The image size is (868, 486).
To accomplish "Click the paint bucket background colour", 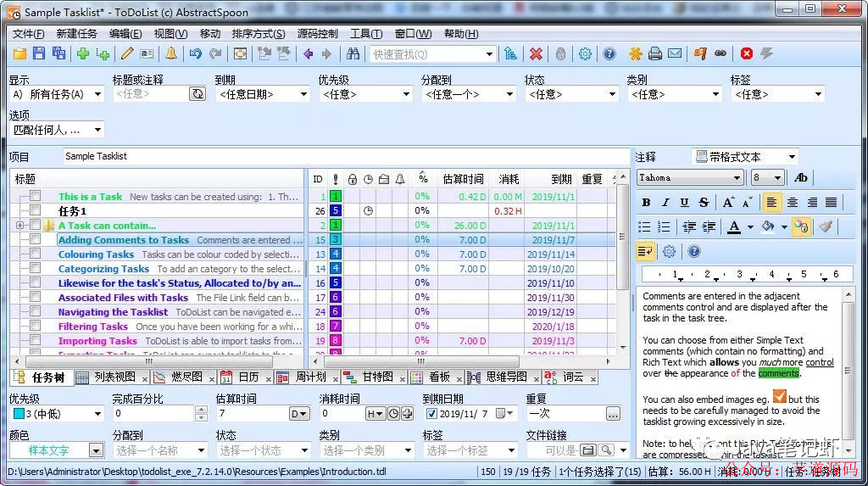I will point(768,226).
